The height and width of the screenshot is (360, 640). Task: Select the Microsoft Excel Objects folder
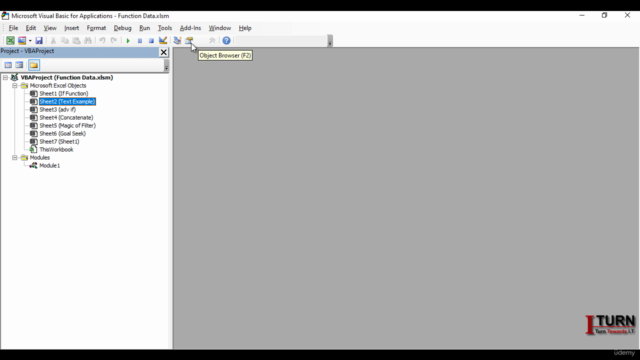click(x=58, y=86)
